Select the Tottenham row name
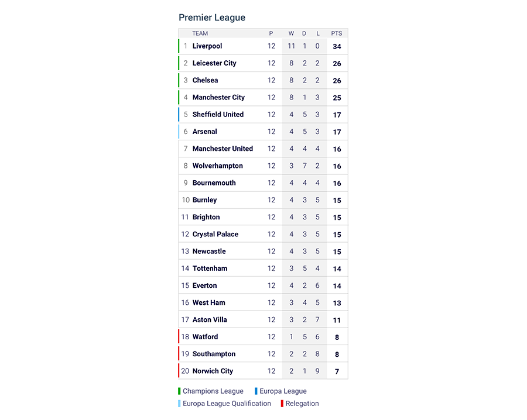 click(210, 268)
